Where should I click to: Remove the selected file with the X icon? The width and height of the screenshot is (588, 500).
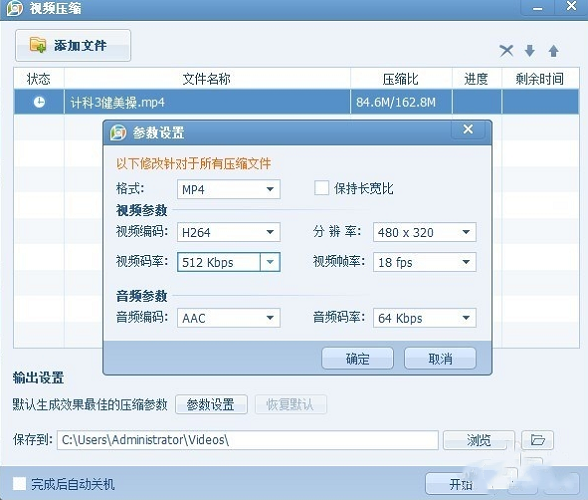click(506, 51)
